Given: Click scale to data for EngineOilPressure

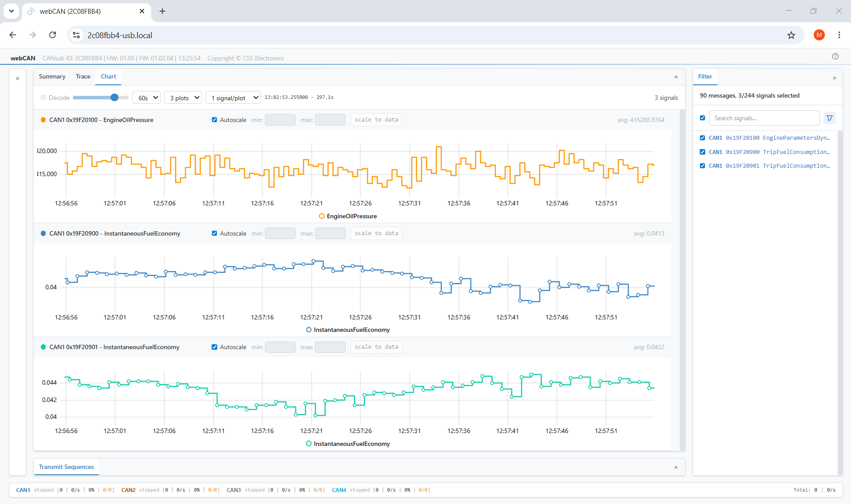Looking at the screenshot, I should tap(376, 120).
